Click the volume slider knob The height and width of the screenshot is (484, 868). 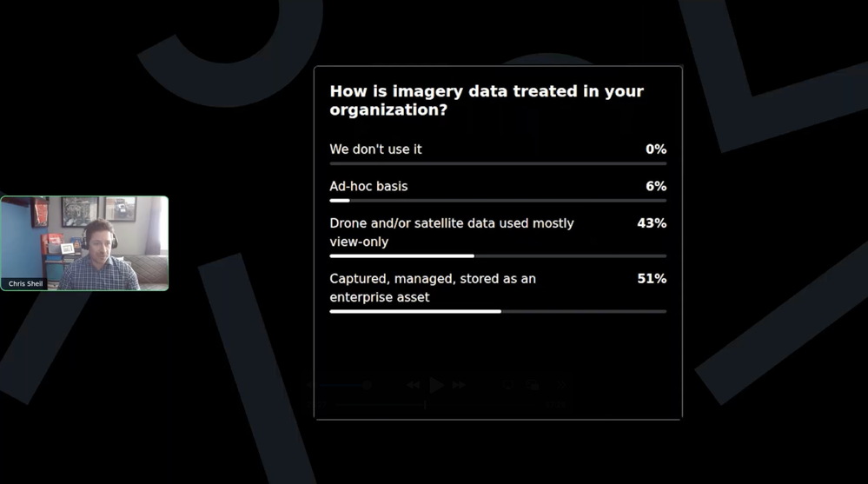[x=368, y=385]
